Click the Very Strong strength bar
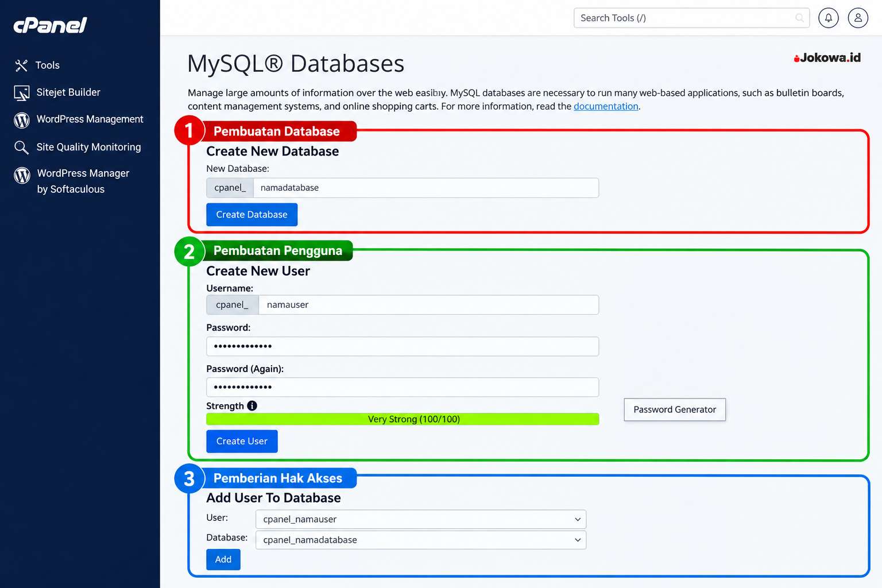Viewport: 882px width, 588px height. pyautogui.click(x=403, y=419)
